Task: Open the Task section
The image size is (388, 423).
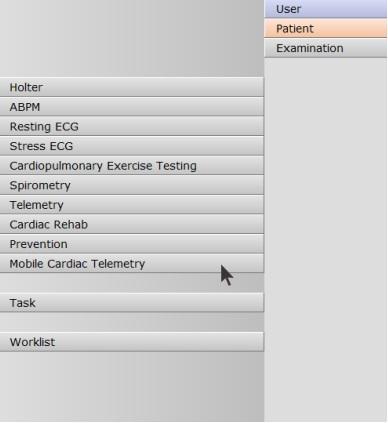Action: coord(132,303)
